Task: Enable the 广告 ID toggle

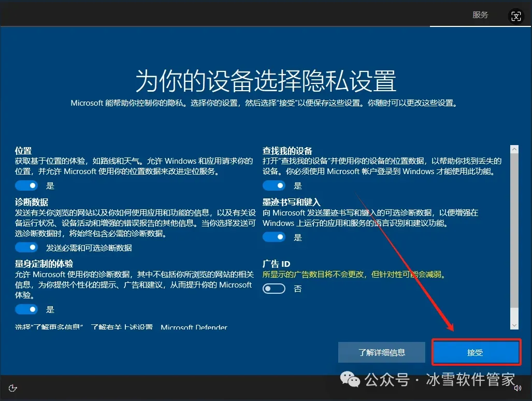Action: (x=274, y=289)
